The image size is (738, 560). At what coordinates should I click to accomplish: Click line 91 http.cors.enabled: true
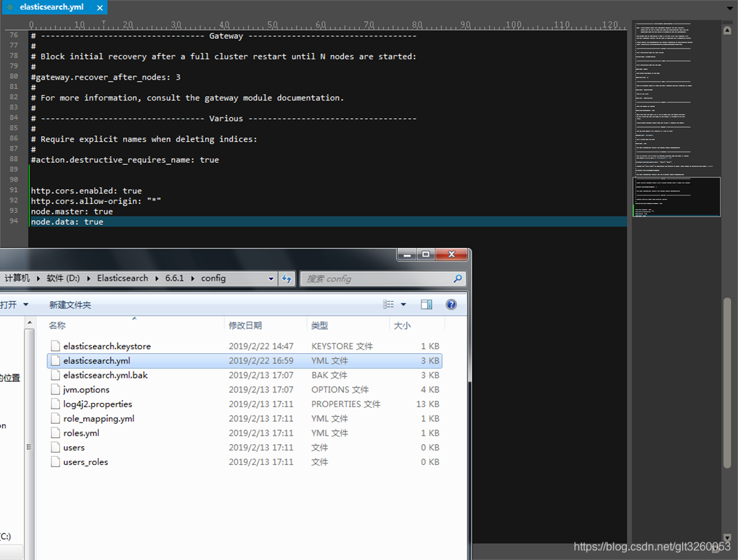pos(86,191)
